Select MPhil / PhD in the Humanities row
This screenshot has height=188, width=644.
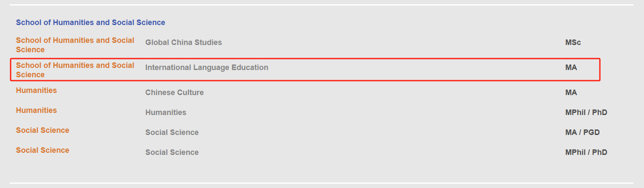[586, 112]
